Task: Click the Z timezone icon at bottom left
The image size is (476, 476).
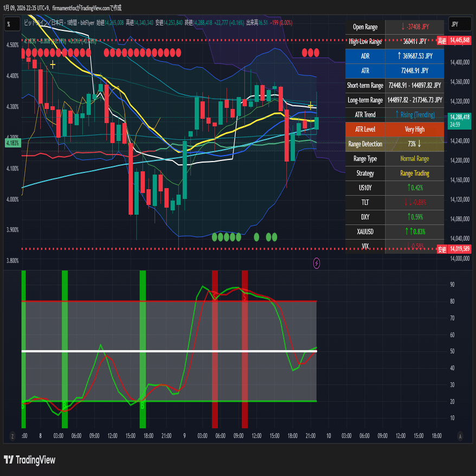Action: coord(12,436)
